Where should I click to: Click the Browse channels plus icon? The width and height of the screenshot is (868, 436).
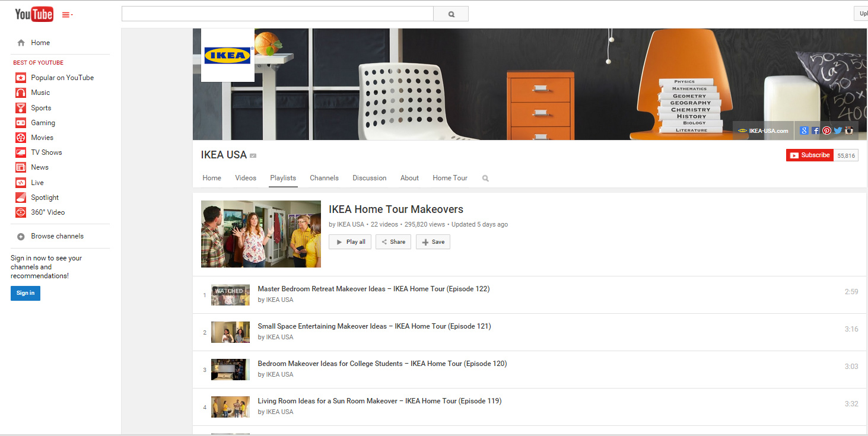[21, 236]
